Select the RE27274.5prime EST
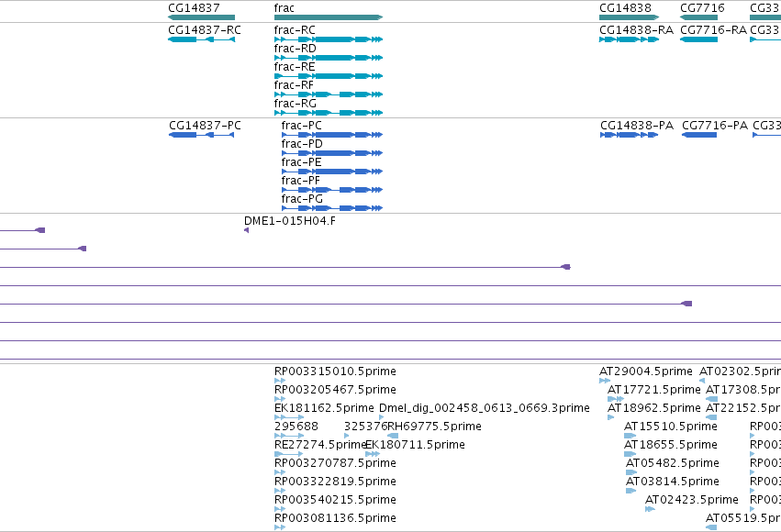 [x=289, y=454]
